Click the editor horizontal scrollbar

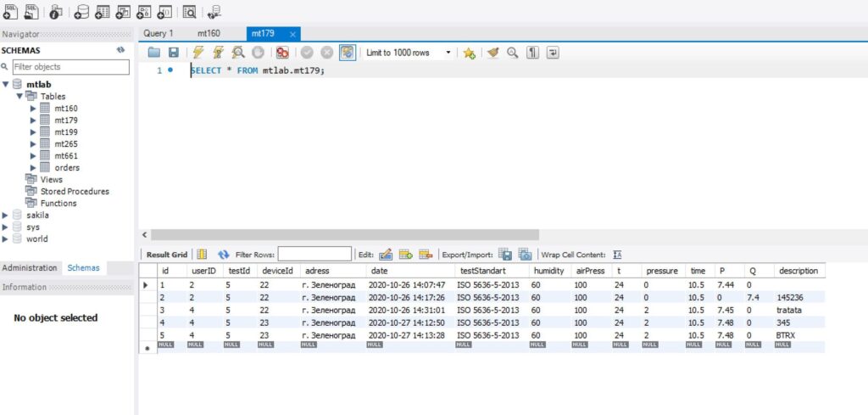344,235
